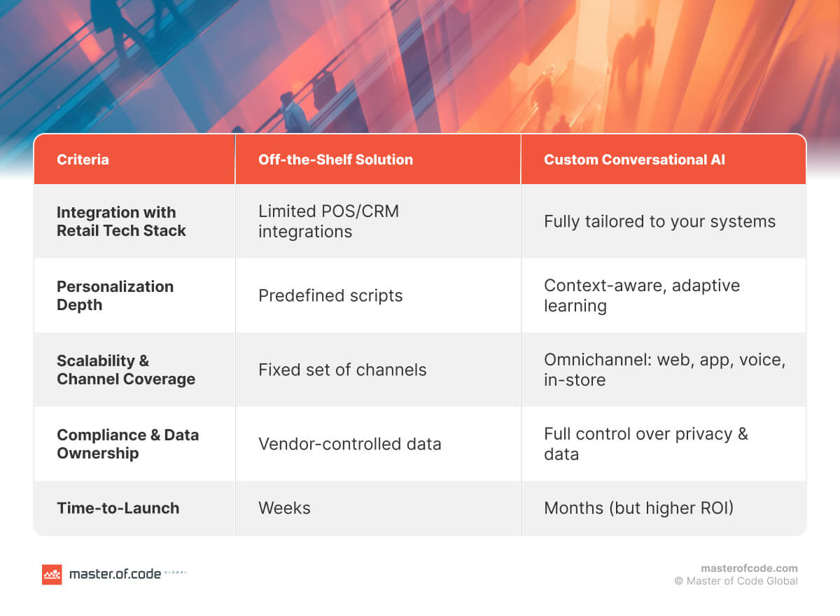Click the Months (but higher ROI) cell

638,508
